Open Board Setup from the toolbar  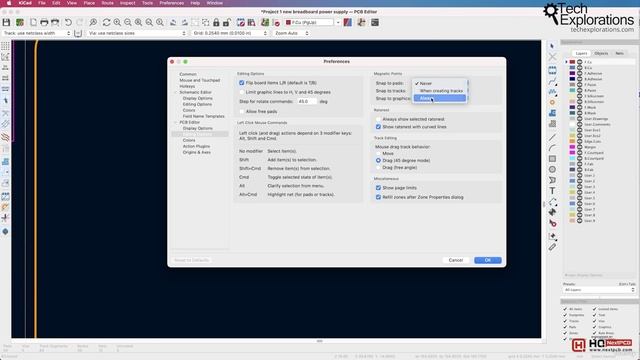pyautogui.click(x=20, y=22)
